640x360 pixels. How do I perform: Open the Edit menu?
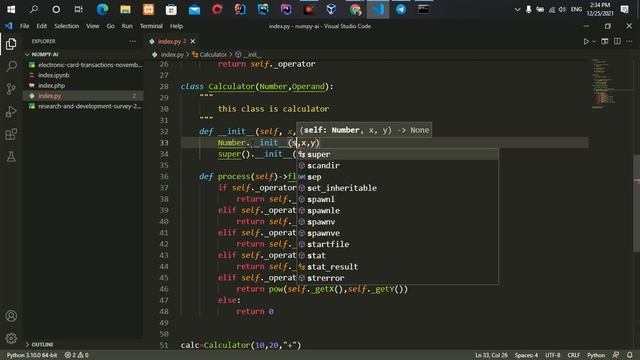point(42,26)
